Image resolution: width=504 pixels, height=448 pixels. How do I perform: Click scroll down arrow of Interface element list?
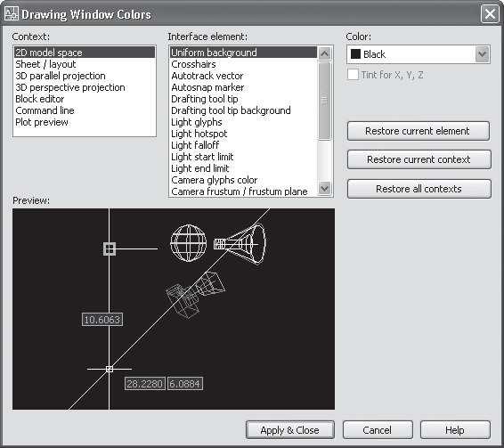click(x=325, y=189)
